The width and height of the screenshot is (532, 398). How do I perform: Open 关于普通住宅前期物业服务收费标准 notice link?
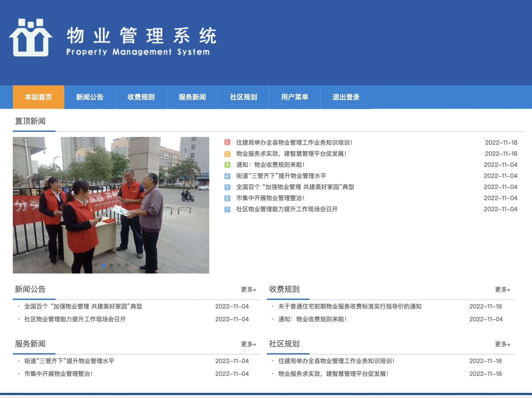(x=350, y=306)
